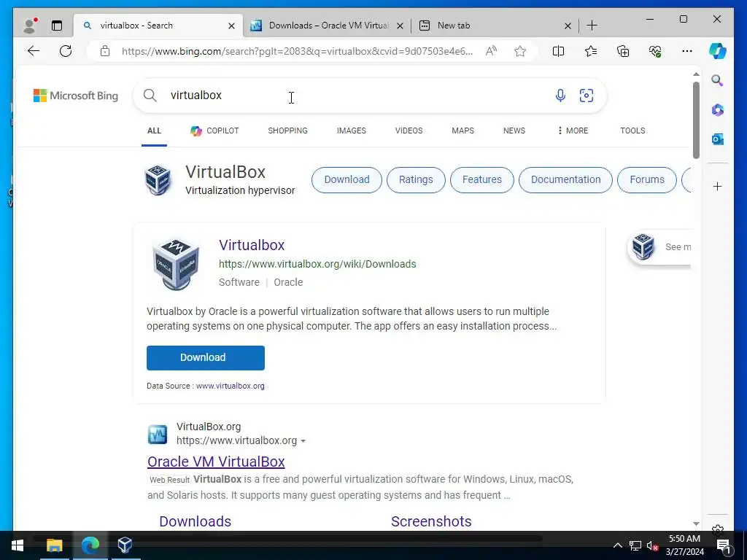Select the IMAGES search tab
747x560 pixels.
(352, 131)
